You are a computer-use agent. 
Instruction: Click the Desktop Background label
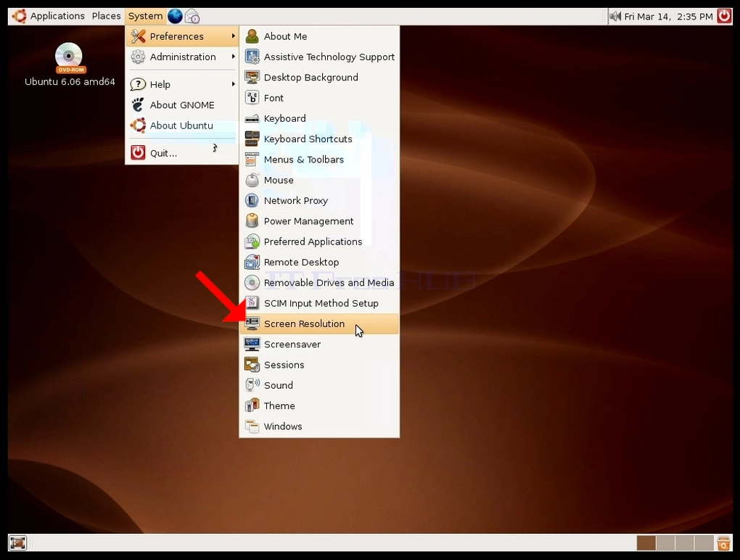(x=311, y=78)
